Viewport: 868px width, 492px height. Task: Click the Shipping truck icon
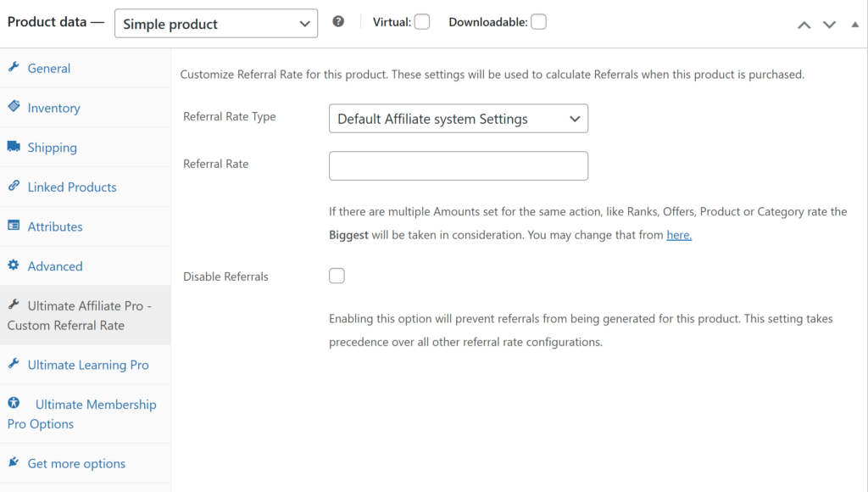pyautogui.click(x=14, y=147)
